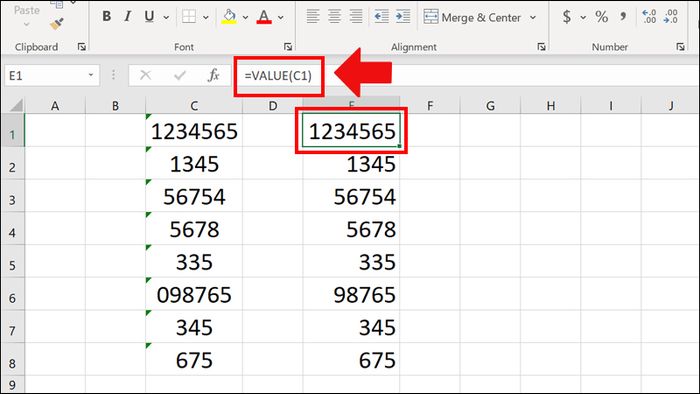Select cell E2 containing 1345

coord(351,163)
